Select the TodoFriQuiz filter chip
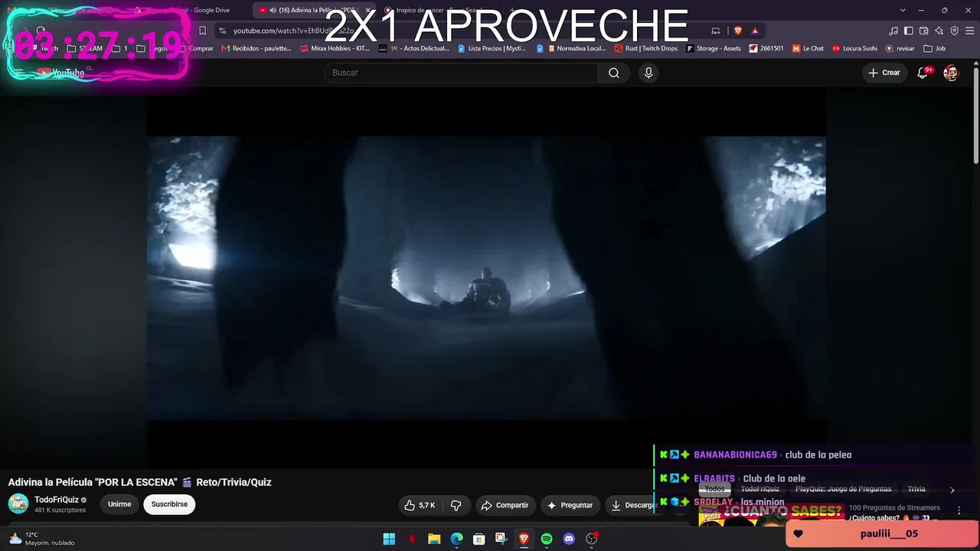The height and width of the screenshot is (551, 980). click(x=760, y=489)
